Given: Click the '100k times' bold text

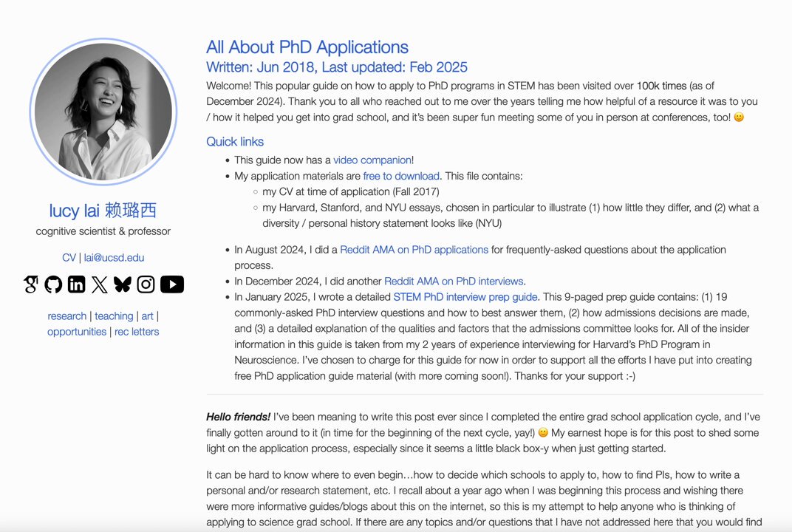Looking at the screenshot, I should (662, 86).
